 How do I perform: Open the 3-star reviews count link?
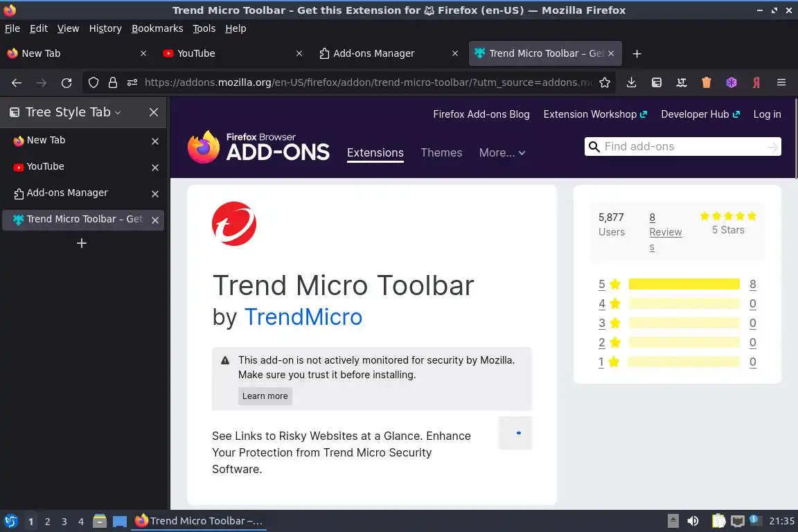tap(753, 323)
